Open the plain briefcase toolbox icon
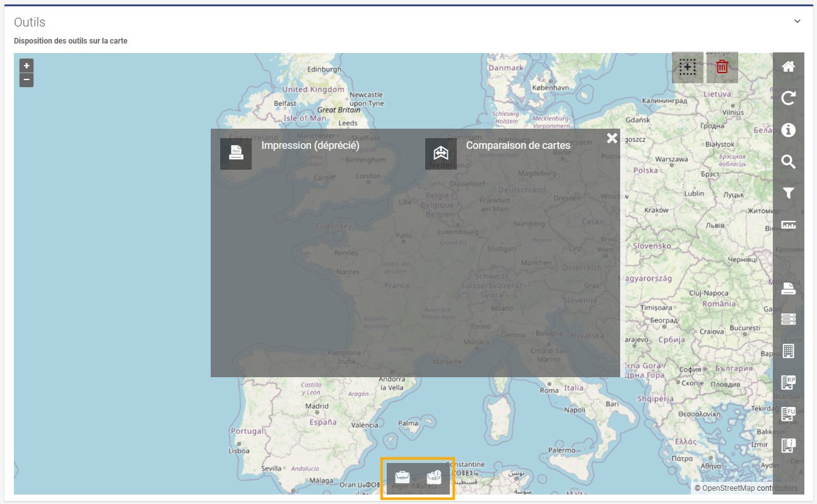This screenshot has width=817, height=504. pos(403,478)
